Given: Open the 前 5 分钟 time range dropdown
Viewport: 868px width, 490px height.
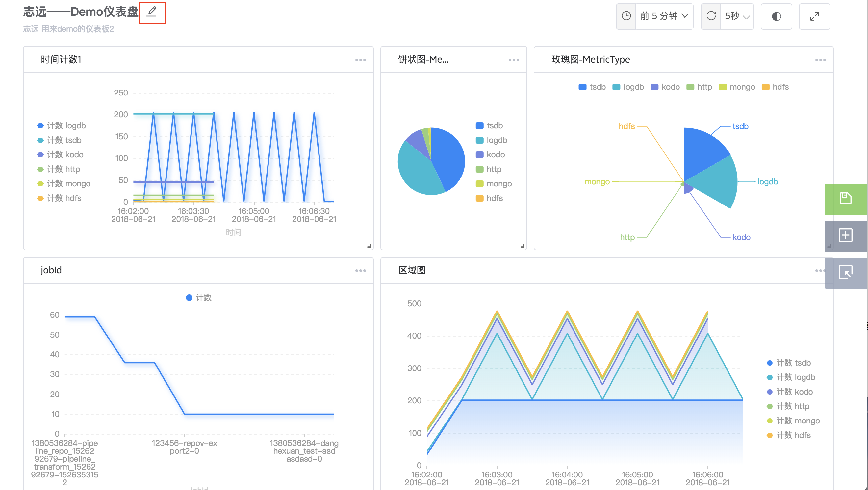Looking at the screenshot, I should click(663, 16).
